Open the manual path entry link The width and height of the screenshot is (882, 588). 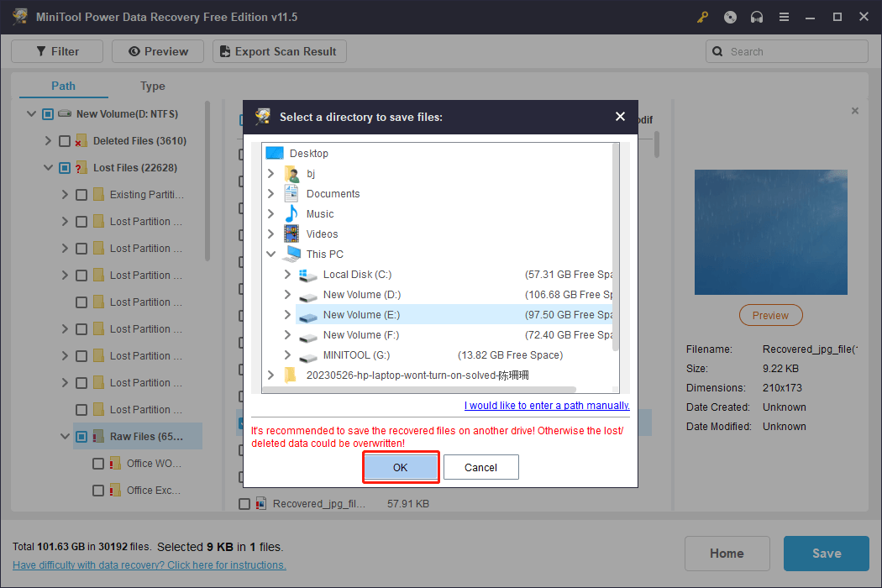point(547,405)
